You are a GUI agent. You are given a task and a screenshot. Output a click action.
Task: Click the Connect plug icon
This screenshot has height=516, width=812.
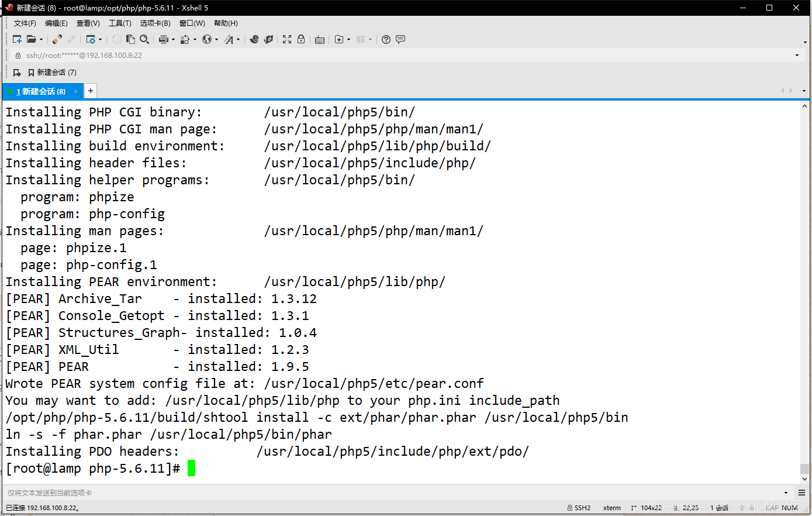coord(57,39)
